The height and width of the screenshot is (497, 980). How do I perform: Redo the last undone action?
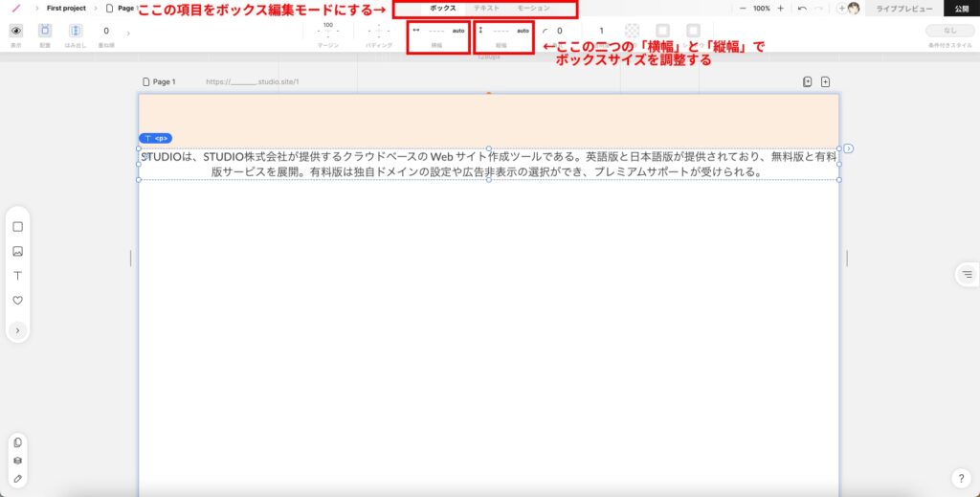[x=818, y=9]
